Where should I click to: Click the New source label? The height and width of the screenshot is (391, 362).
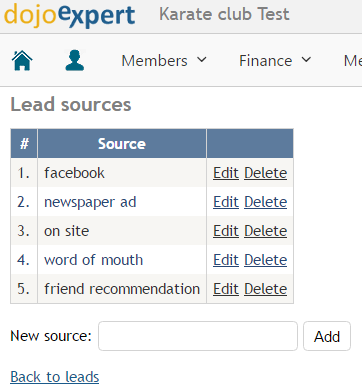point(51,336)
